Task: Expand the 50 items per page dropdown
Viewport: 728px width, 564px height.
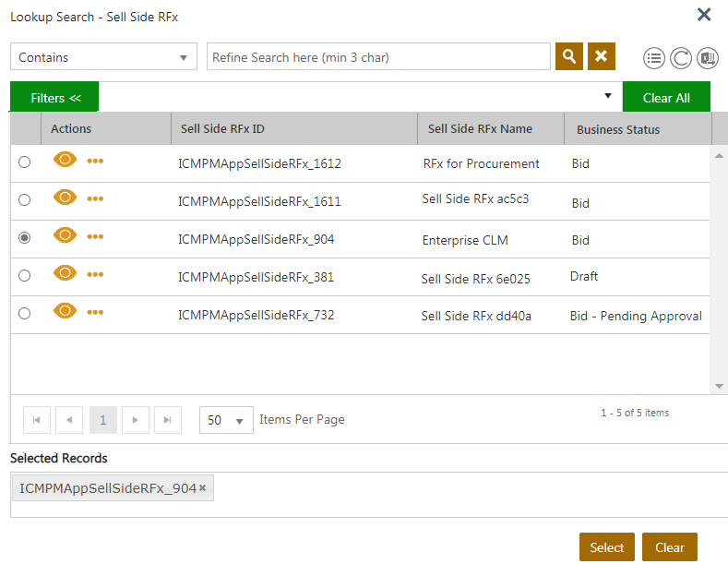Action: 226,420
